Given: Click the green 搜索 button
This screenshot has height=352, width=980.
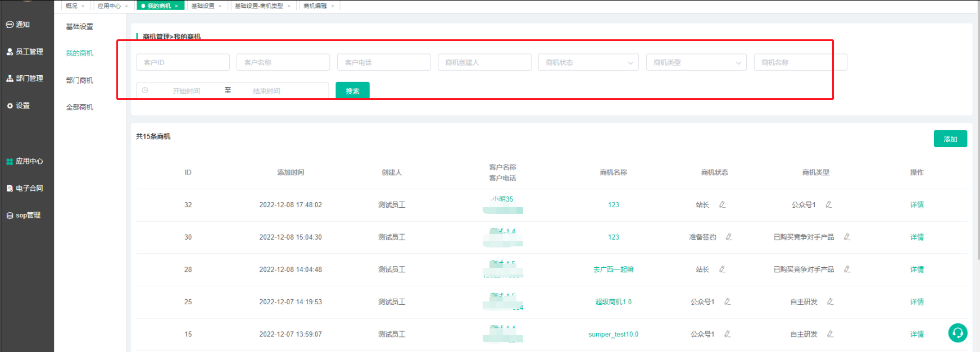Looking at the screenshot, I should click(352, 91).
